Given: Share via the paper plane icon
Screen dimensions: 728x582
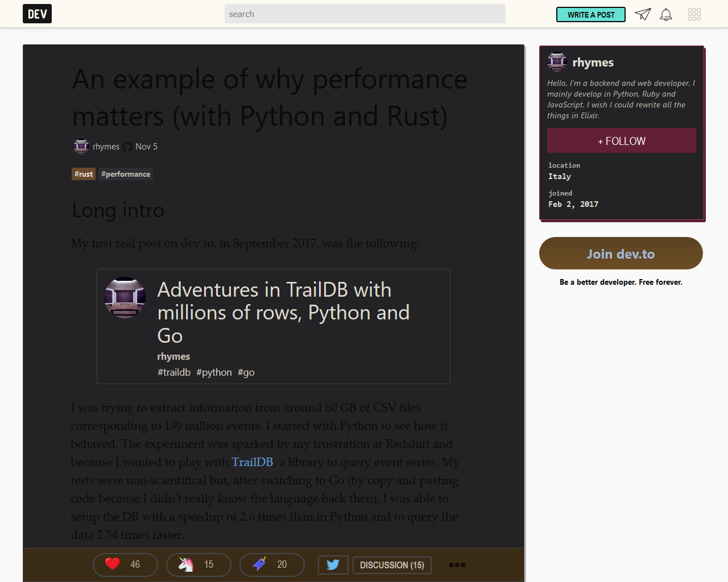Looking at the screenshot, I should [643, 14].
